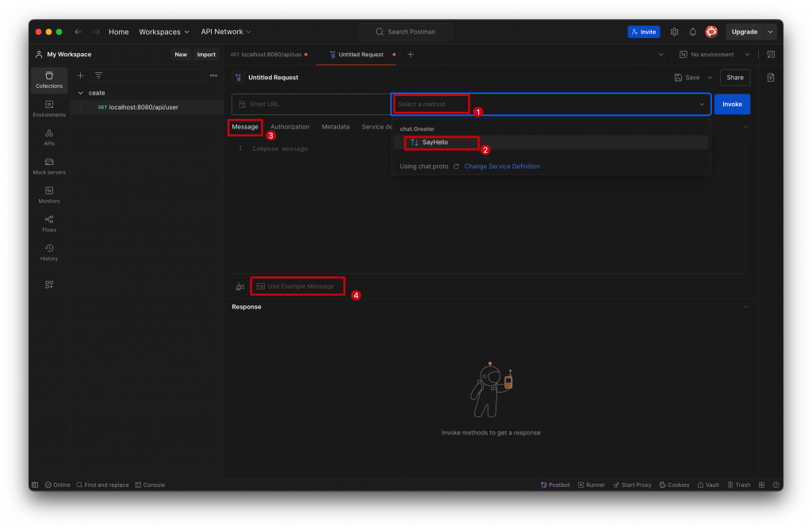
Task: Click the Search Postman field
Action: [405, 32]
